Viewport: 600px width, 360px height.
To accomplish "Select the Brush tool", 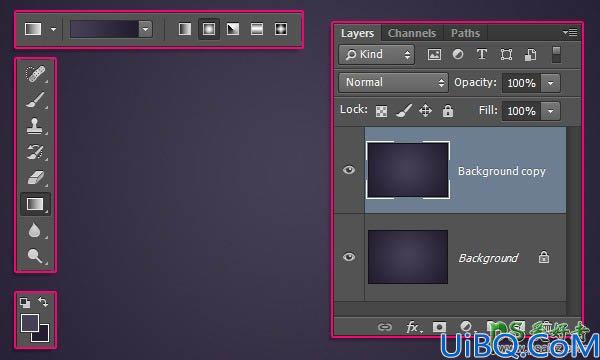I will tap(35, 100).
